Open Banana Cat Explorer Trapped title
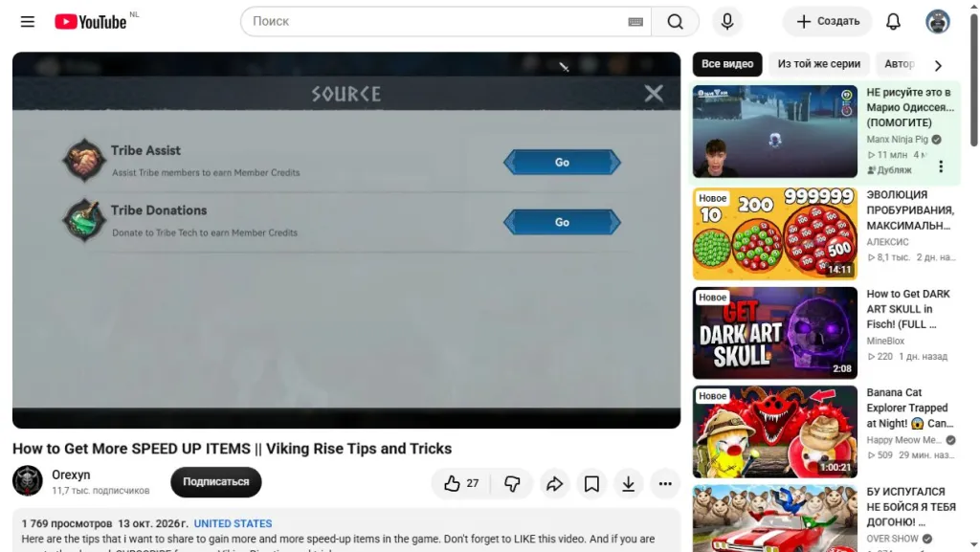This screenshot has width=980, height=552. [910, 408]
